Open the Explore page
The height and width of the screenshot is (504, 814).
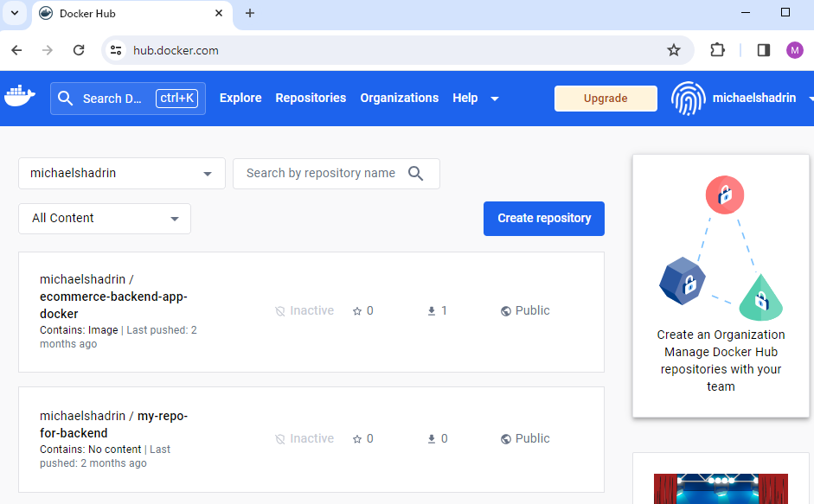(240, 98)
